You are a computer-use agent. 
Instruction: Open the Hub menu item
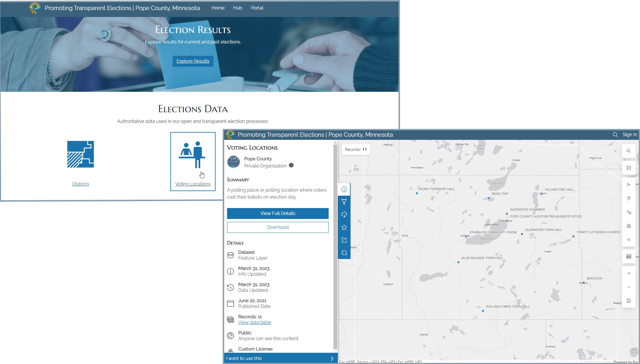237,8
